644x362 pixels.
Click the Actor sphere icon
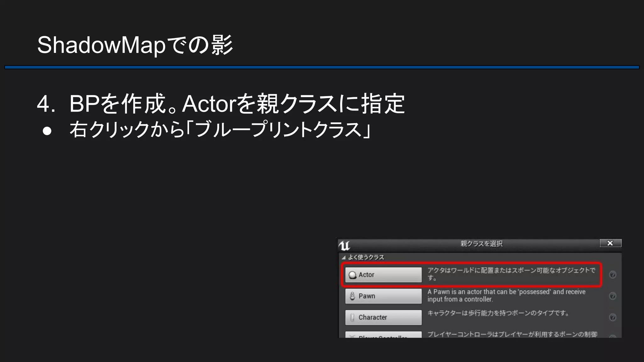click(353, 275)
